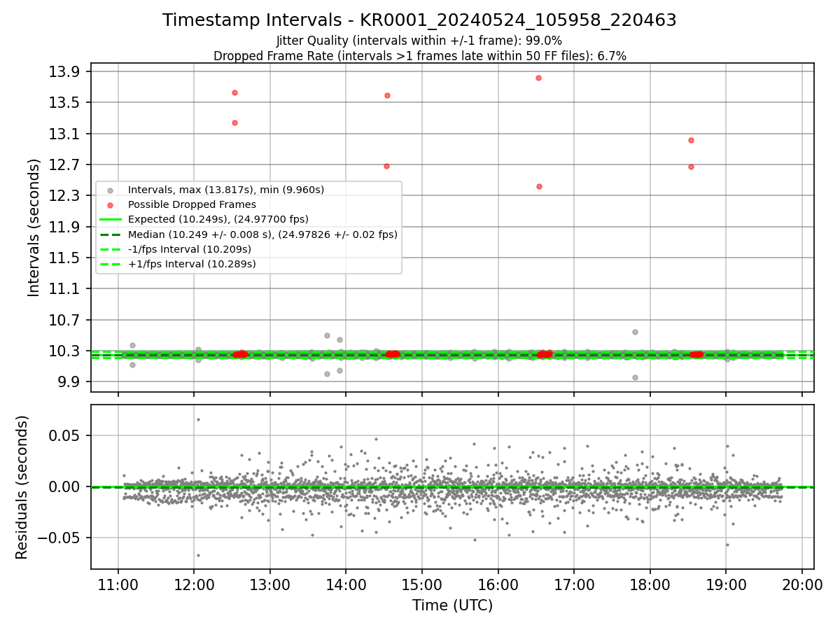This screenshot has width=840, height=630.
Task: Click the residual outlier point above 0.05 near 12:00
Action: (198, 419)
